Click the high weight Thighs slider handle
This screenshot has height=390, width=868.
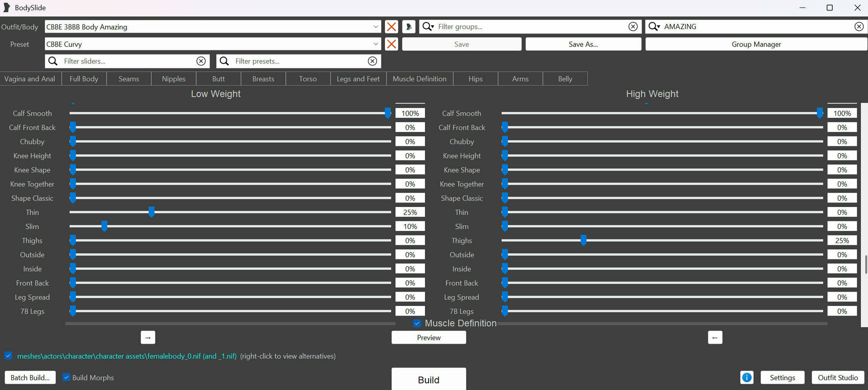(x=583, y=240)
